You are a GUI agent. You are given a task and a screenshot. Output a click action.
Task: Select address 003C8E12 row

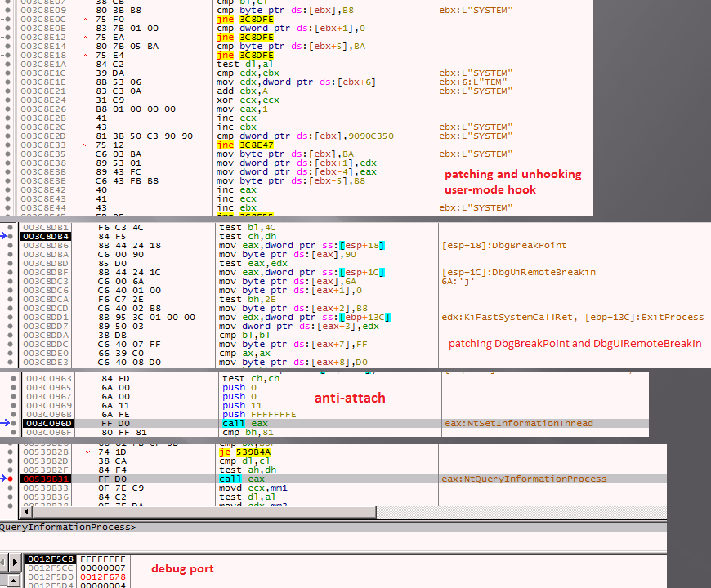tap(43, 37)
